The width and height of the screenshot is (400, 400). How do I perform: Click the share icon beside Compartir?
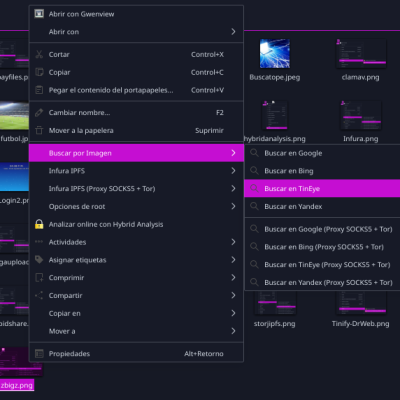39,295
